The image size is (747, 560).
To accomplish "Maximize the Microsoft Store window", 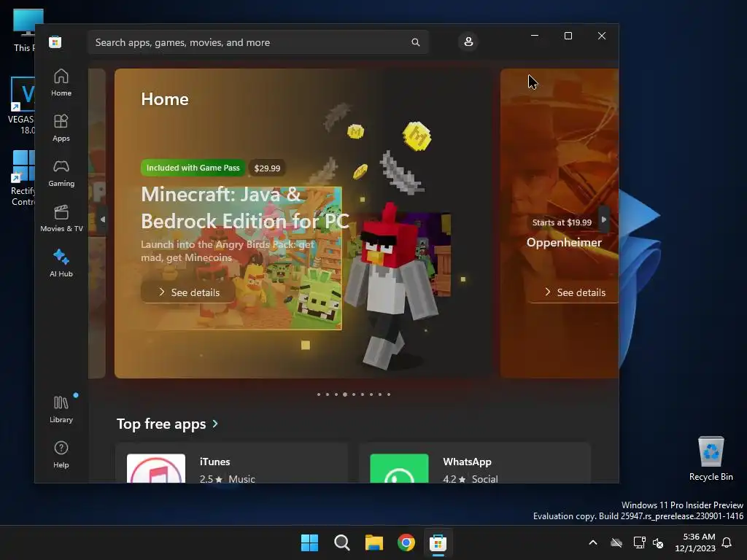I will pyautogui.click(x=568, y=36).
